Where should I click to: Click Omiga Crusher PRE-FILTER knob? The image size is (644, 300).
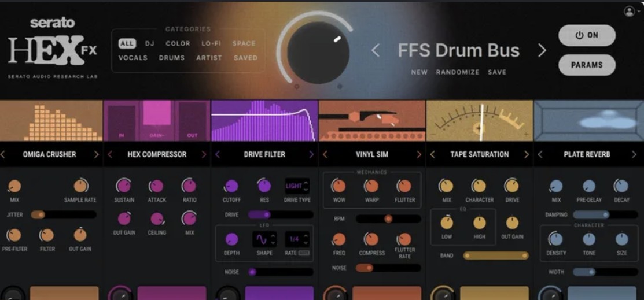[x=14, y=235]
